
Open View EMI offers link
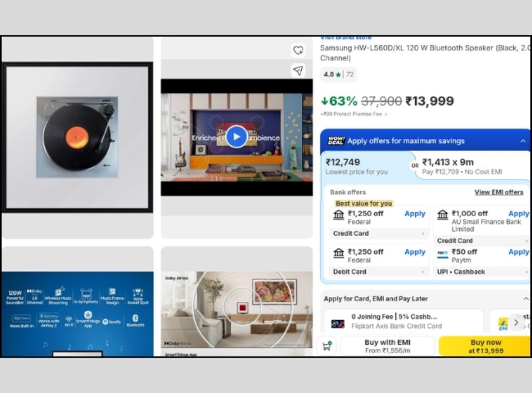pos(499,192)
